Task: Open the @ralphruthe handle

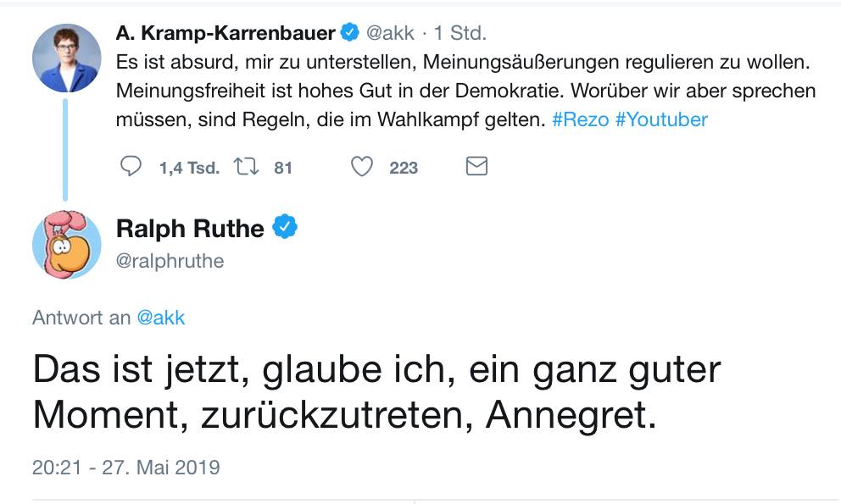Action: tap(170, 261)
